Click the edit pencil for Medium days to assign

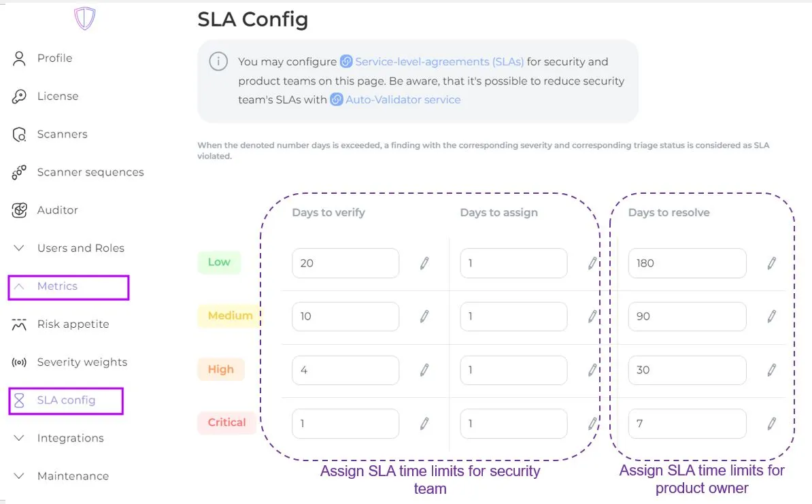592,316
